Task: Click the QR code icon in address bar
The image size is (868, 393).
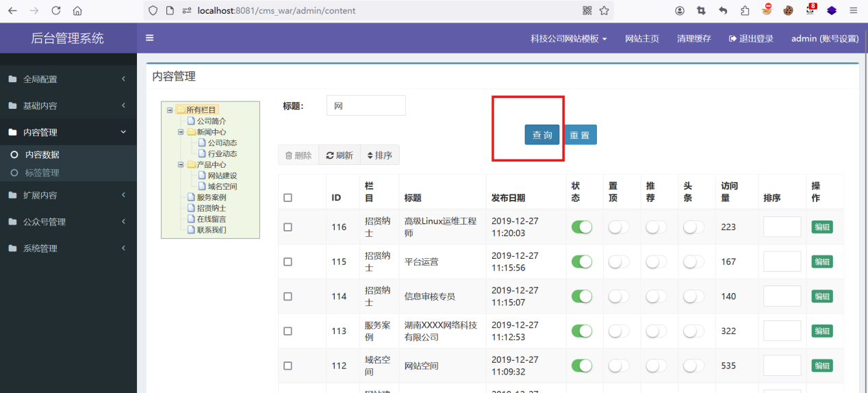Action: 587,11
